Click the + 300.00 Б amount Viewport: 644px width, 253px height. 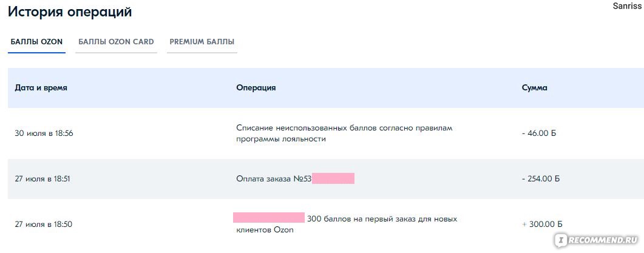click(542, 224)
